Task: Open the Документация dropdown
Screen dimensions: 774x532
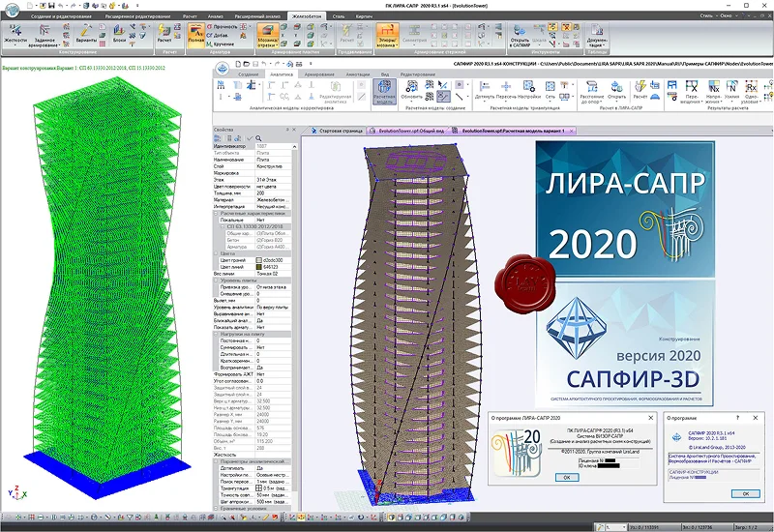Action: [597, 35]
